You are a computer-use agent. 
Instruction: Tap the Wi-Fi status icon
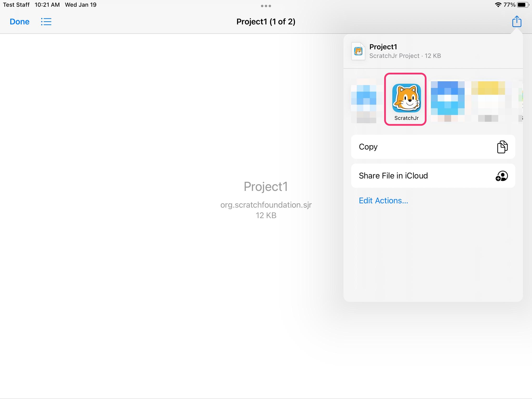tap(498, 5)
